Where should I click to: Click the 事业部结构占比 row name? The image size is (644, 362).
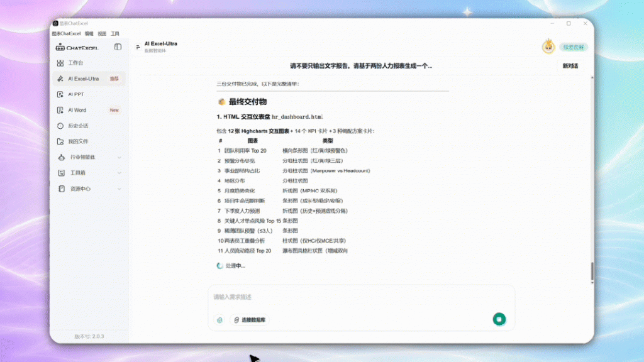click(242, 171)
